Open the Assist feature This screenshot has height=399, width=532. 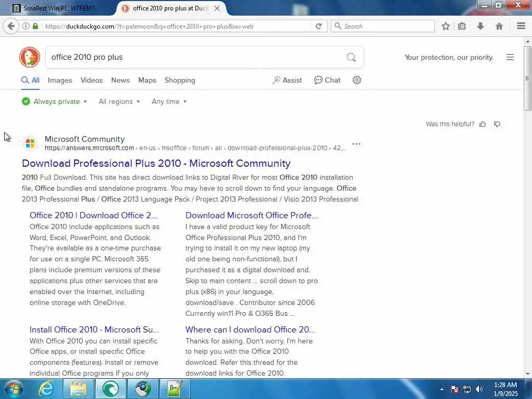287,81
